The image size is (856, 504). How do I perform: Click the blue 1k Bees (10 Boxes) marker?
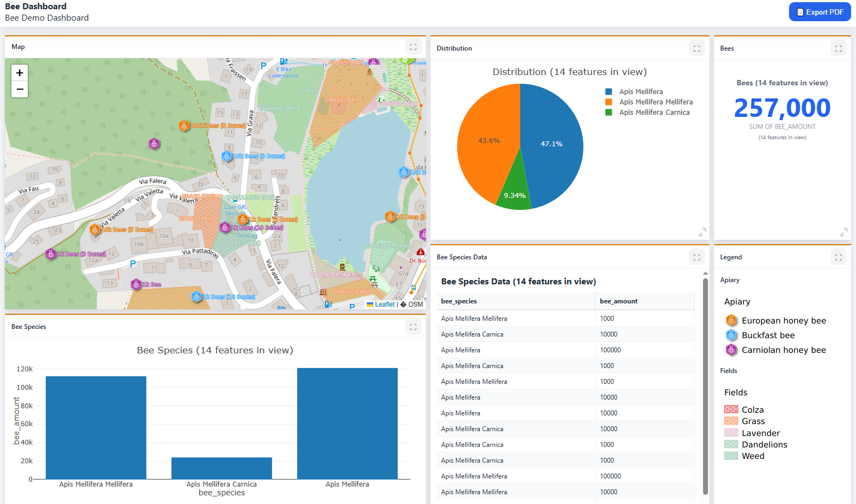[196, 297]
